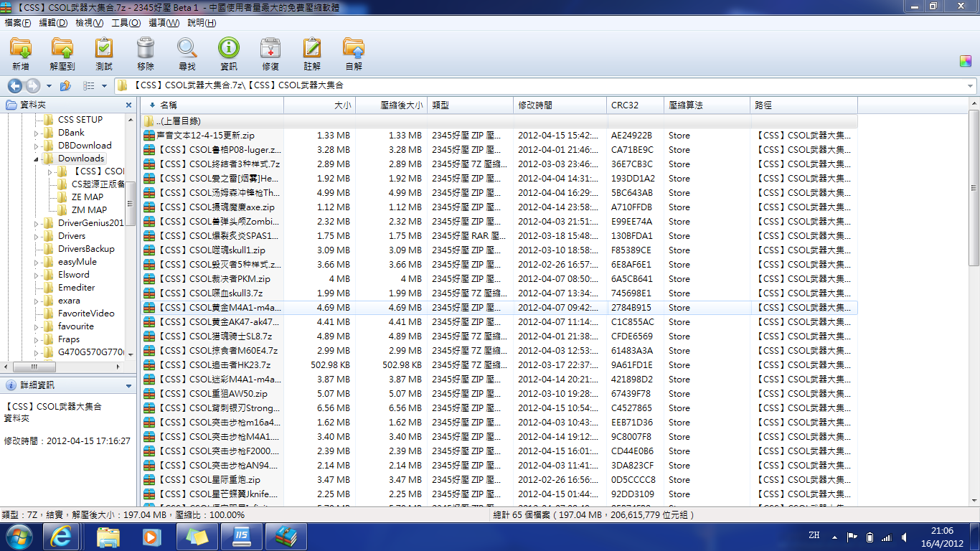Screen dimensions: 980x551
Task: Sort by the 大小 column header
Action: coord(320,105)
